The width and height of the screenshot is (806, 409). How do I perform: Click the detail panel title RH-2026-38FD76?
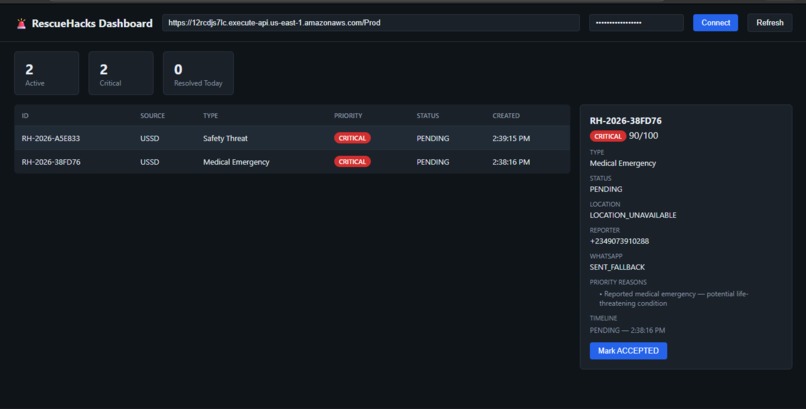point(626,121)
